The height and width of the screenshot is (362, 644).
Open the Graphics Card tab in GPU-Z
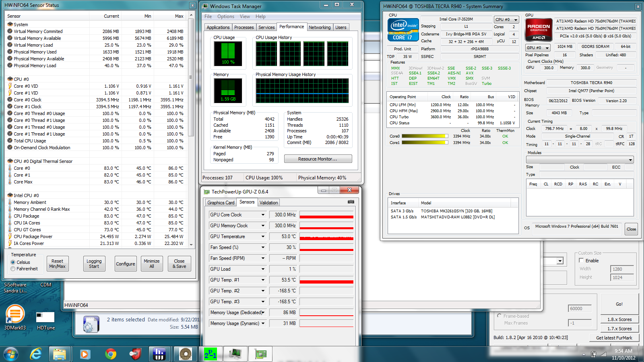coord(221,203)
